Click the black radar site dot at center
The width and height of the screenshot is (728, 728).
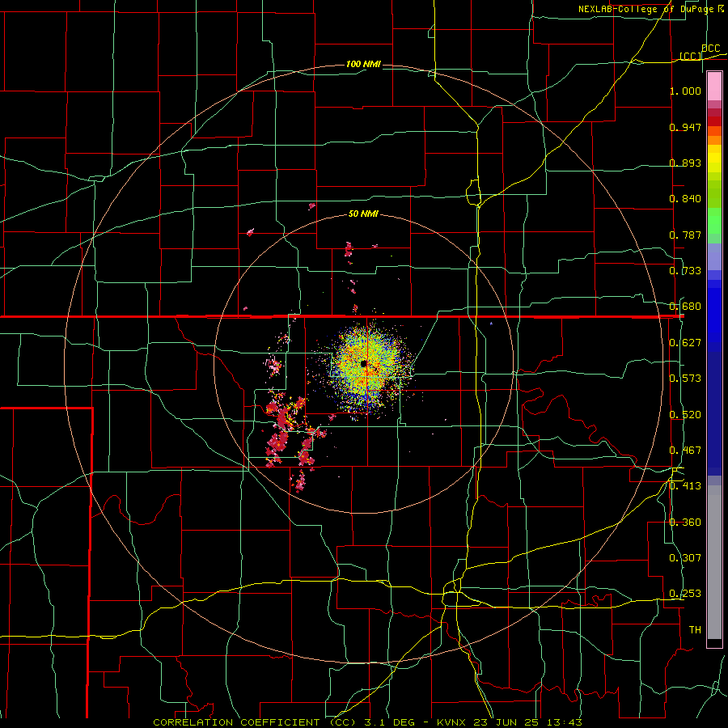363,363
